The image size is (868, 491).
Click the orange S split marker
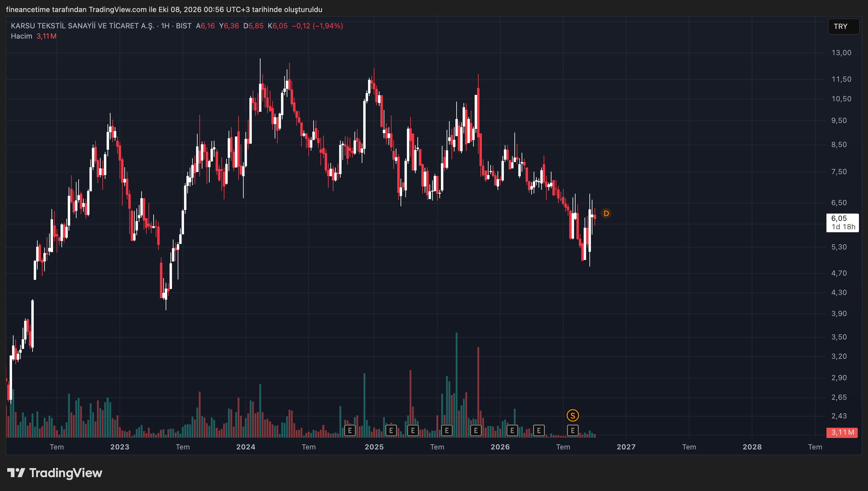click(572, 415)
